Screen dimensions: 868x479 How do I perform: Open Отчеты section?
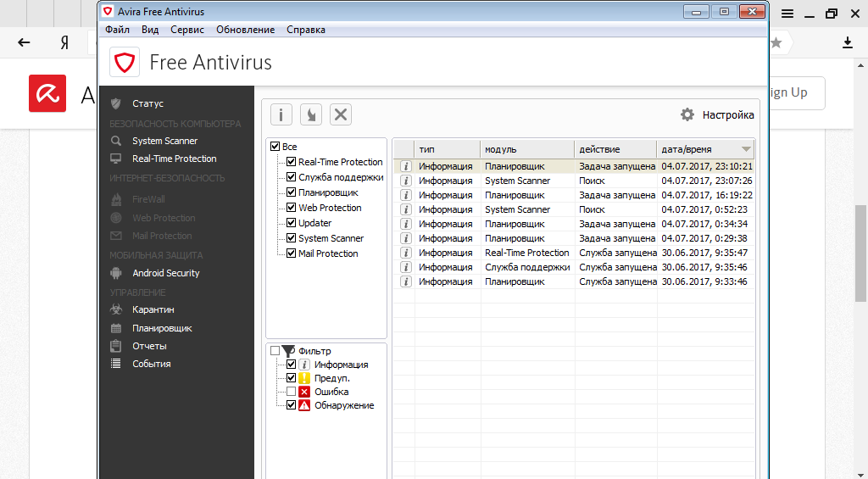(149, 346)
